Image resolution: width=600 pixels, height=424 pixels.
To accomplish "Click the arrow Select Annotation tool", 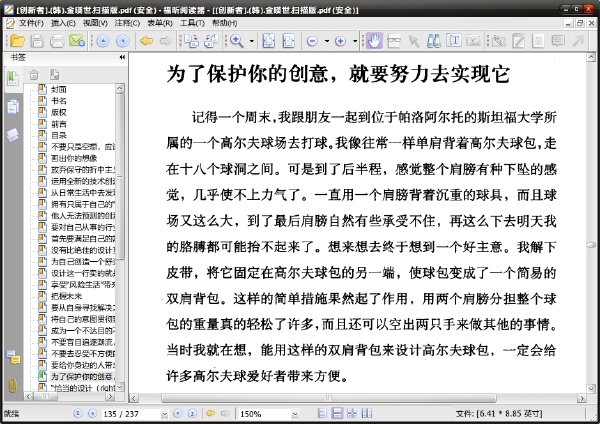I will [x=414, y=41].
